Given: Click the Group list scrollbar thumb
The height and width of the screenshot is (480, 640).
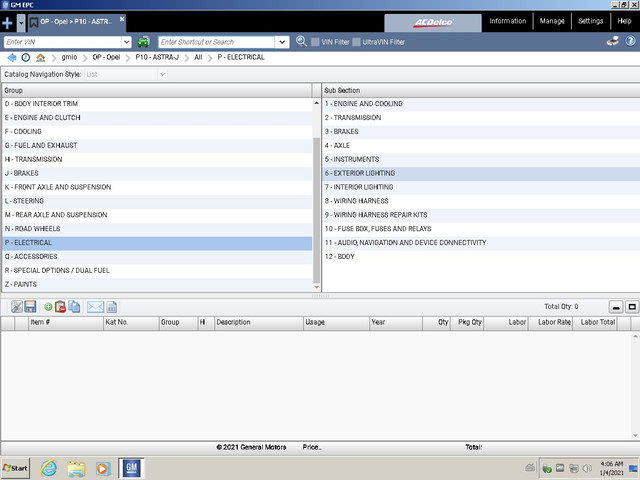Looking at the screenshot, I should 316,210.
